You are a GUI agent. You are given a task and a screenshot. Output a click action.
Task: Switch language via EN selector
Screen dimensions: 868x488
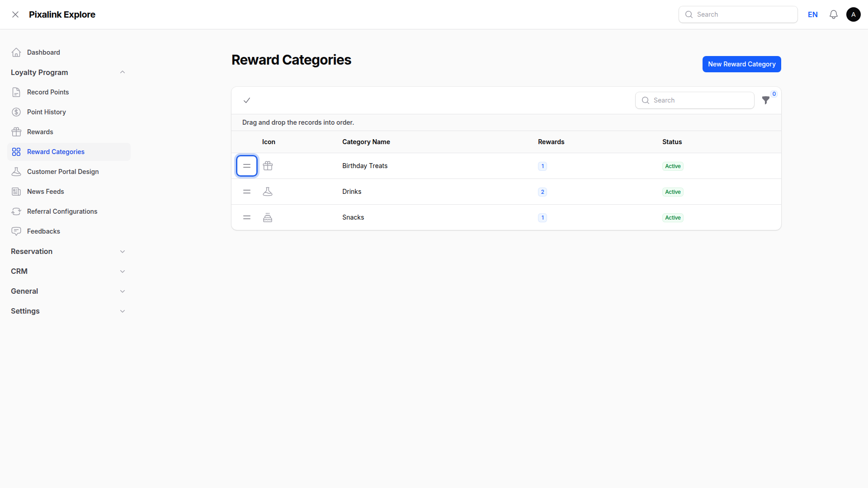click(813, 14)
